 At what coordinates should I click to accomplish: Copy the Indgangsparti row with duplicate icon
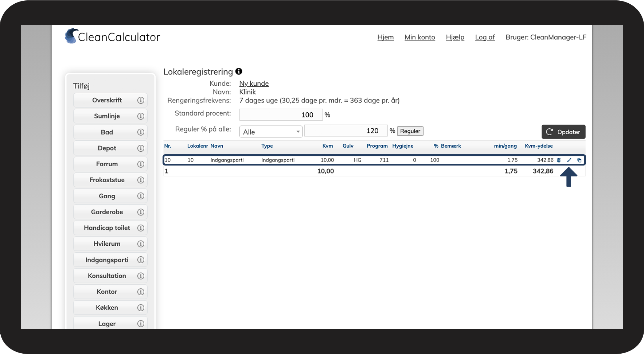579,160
